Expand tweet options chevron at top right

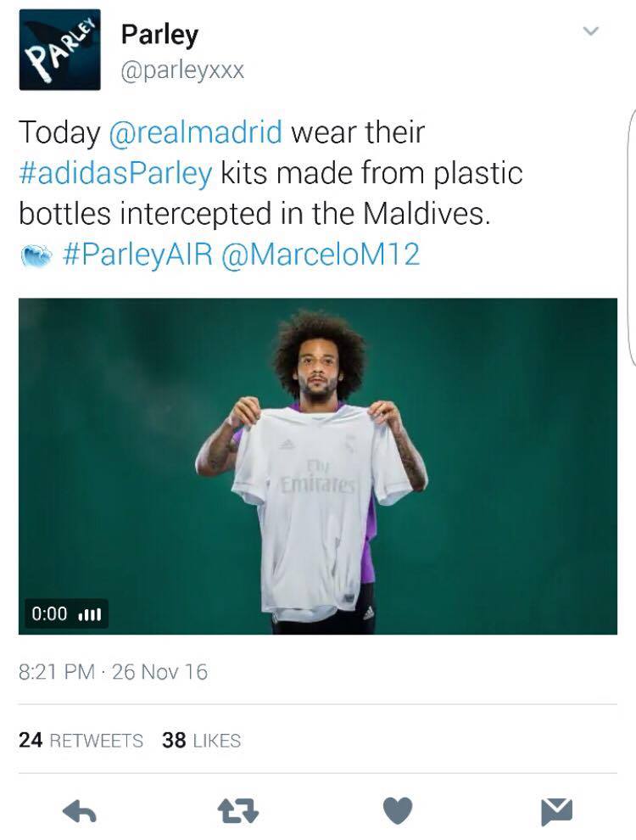(x=590, y=31)
